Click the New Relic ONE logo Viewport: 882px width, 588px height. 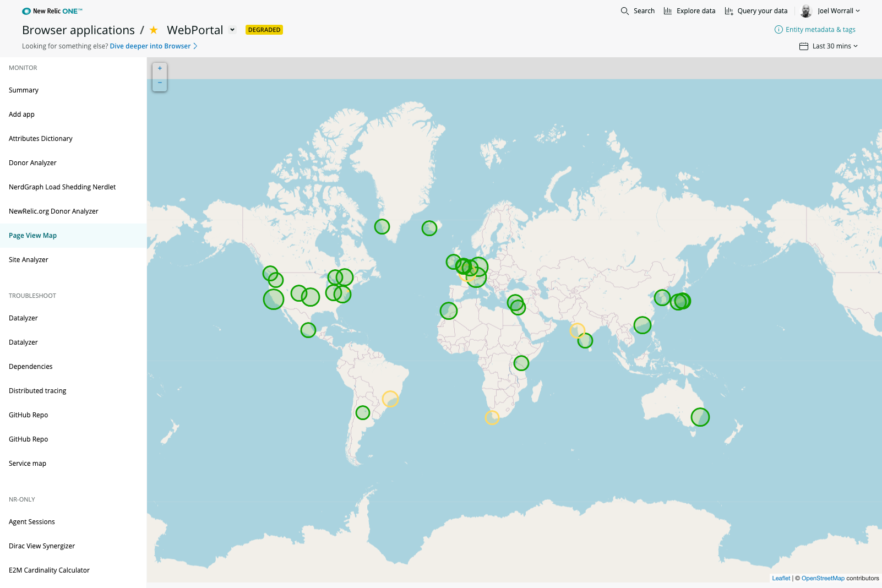tap(52, 11)
